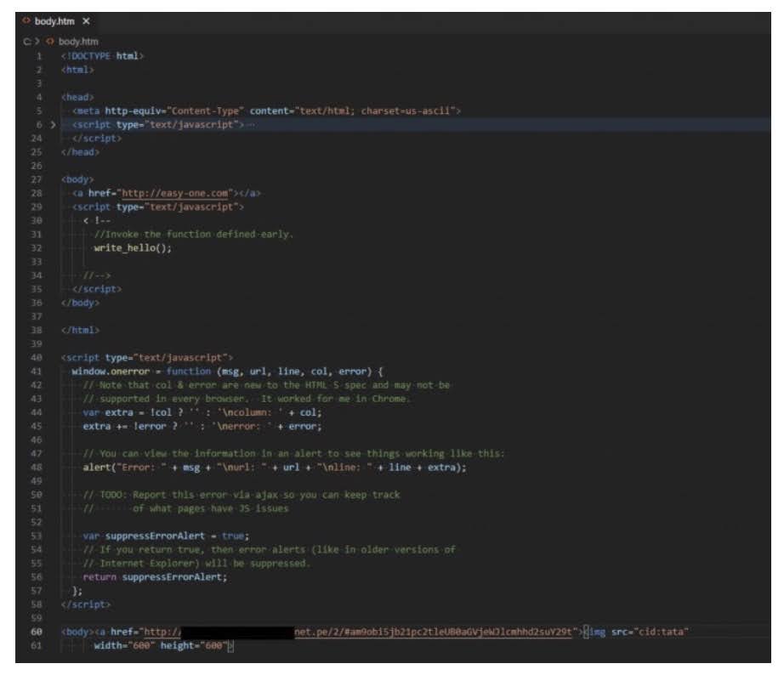This screenshot has width=784, height=675.
Task: Expand the folded script block on line 6
Action: click(53, 124)
